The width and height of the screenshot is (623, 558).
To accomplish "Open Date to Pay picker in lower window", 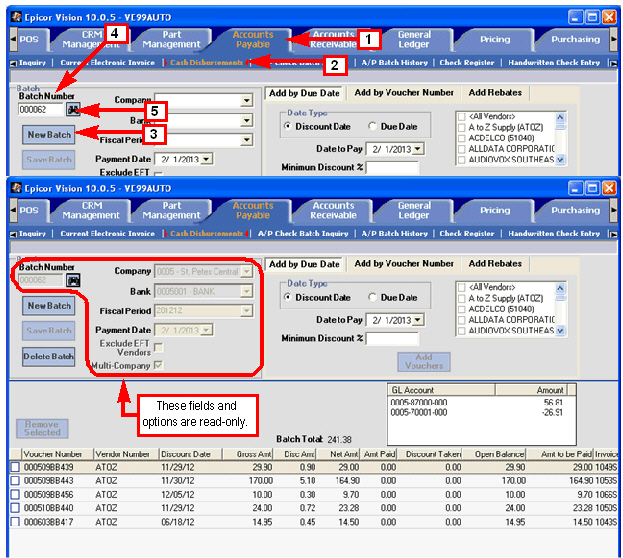I will (418, 320).
